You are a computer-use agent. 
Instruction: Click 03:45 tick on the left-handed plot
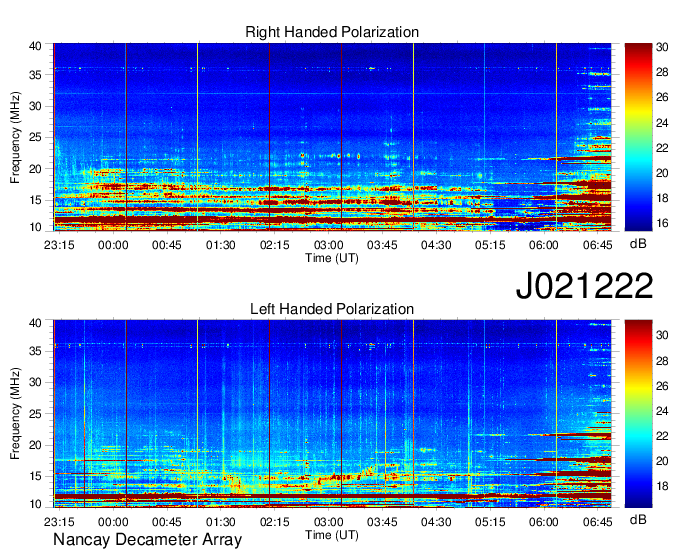tap(382, 522)
